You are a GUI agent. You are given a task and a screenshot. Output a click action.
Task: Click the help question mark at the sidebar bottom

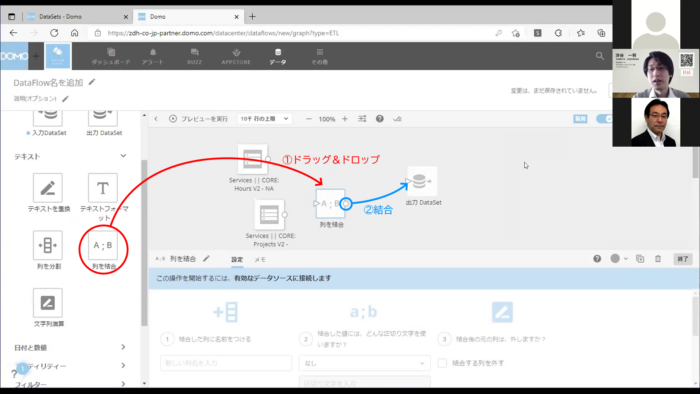tap(14, 374)
